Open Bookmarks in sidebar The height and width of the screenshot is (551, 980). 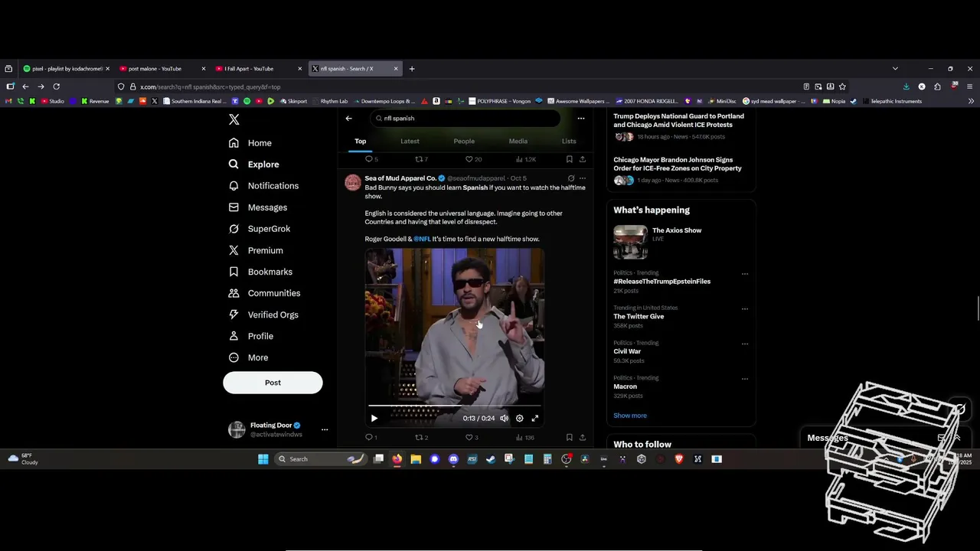tap(260, 272)
